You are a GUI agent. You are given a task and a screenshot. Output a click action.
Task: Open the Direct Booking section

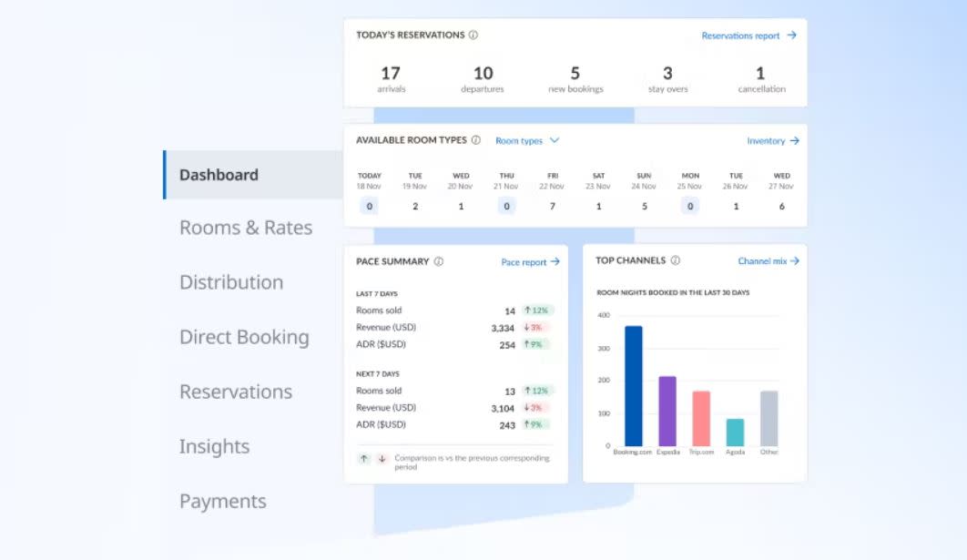[243, 337]
